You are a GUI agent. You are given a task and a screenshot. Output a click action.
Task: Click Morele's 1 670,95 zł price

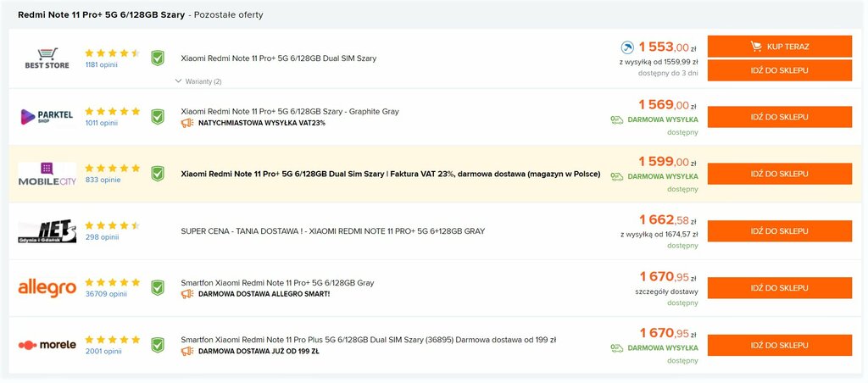pos(669,333)
